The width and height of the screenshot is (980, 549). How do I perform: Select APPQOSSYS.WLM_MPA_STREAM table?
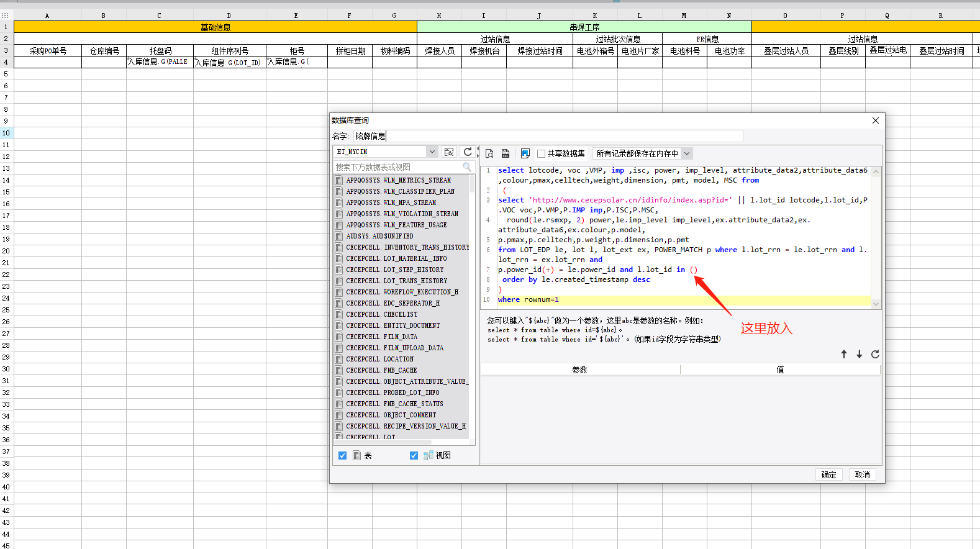pos(391,202)
